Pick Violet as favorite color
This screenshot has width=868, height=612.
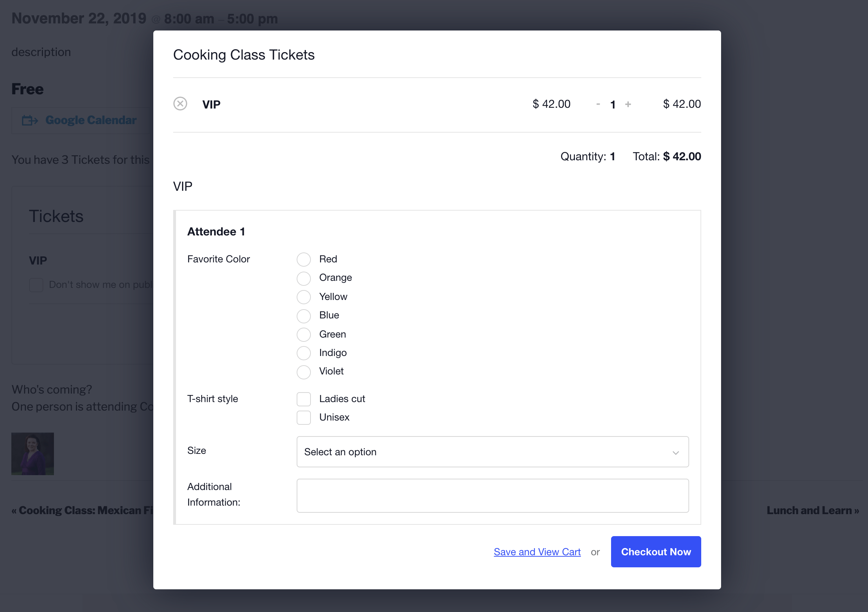303,372
